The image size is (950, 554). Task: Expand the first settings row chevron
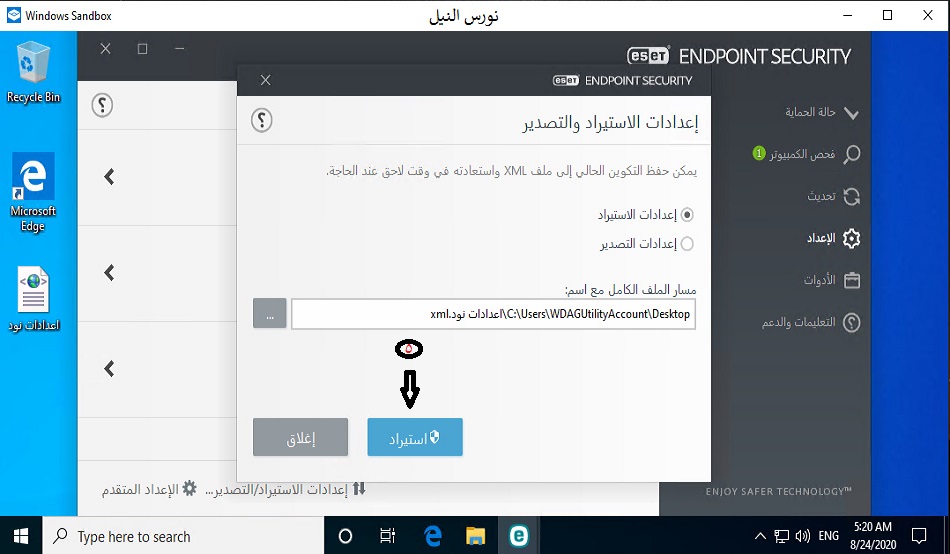pyautogui.click(x=110, y=177)
